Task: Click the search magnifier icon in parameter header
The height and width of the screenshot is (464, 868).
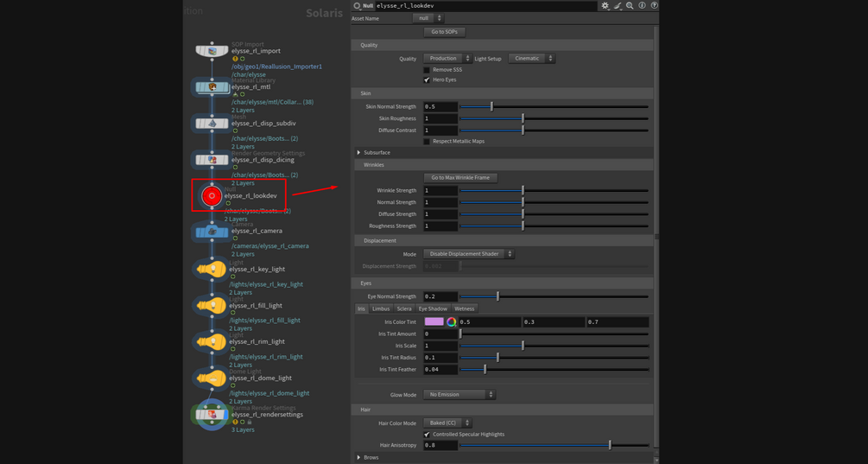Action: 630,5
